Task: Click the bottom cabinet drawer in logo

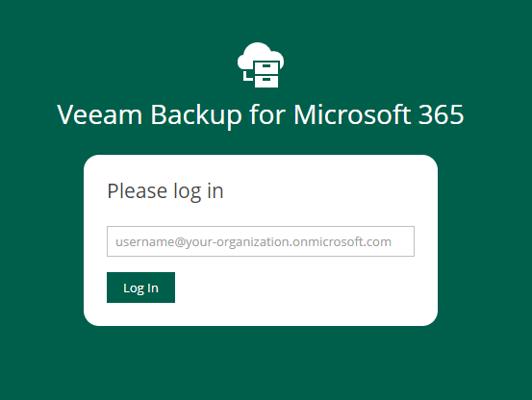Action: [x=266, y=82]
